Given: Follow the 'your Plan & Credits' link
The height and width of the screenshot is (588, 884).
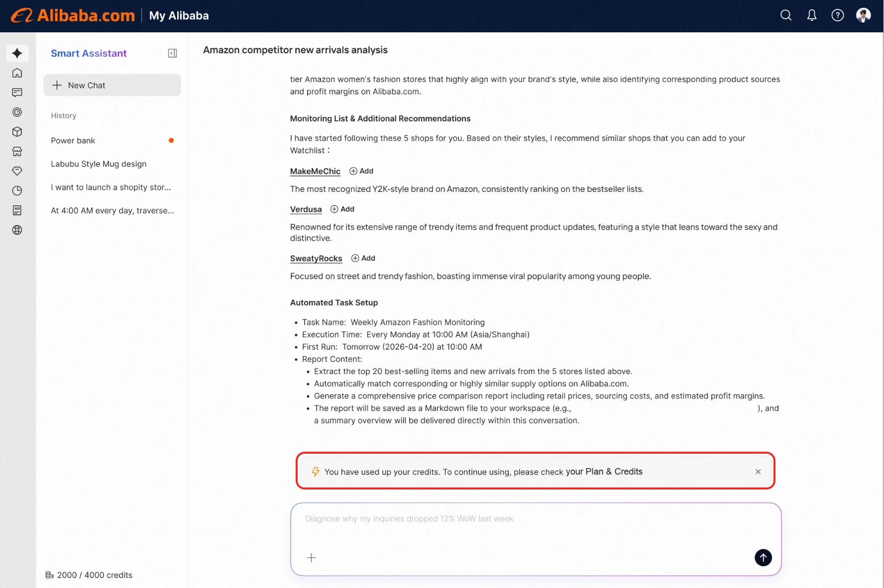Looking at the screenshot, I should [604, 472].
